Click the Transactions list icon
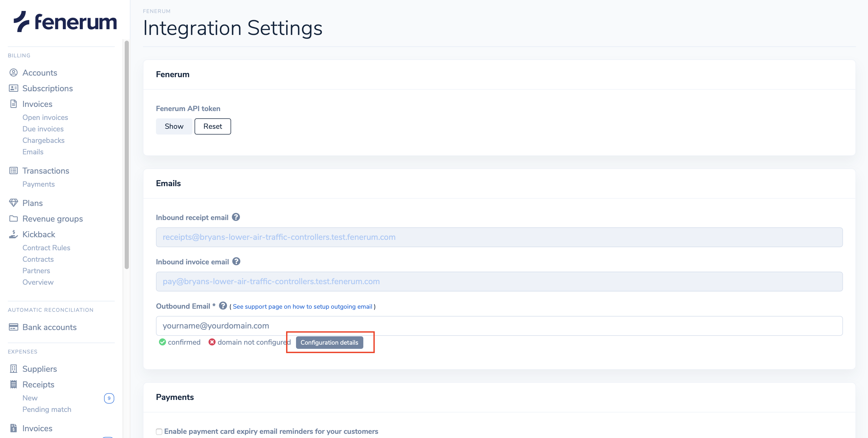 click(14, 171)
